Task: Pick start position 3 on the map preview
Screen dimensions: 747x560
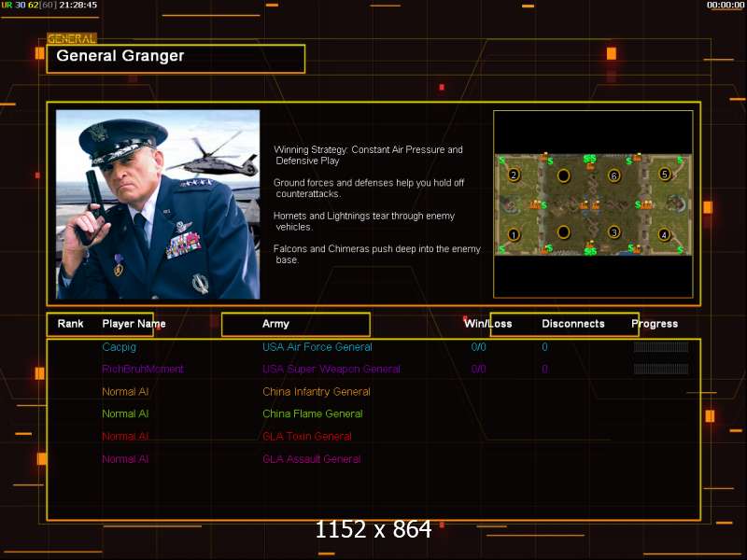Action: click(x=613, y=231)
